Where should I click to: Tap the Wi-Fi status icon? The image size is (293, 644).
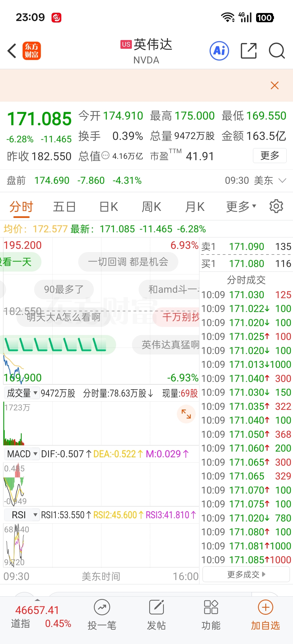coord(228,17)
